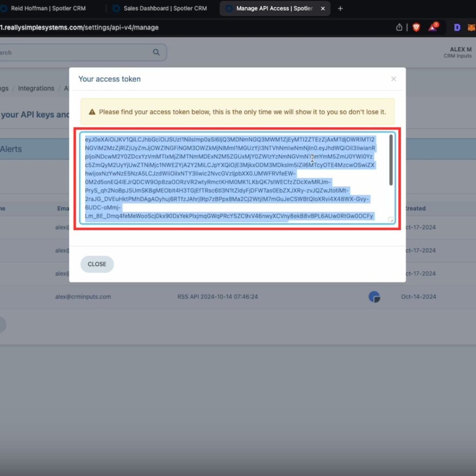Image resolution: width=476 pixels, height=476 pixels.
Task: Click the 'Your access token' dialog title
Action: [110, 79]
